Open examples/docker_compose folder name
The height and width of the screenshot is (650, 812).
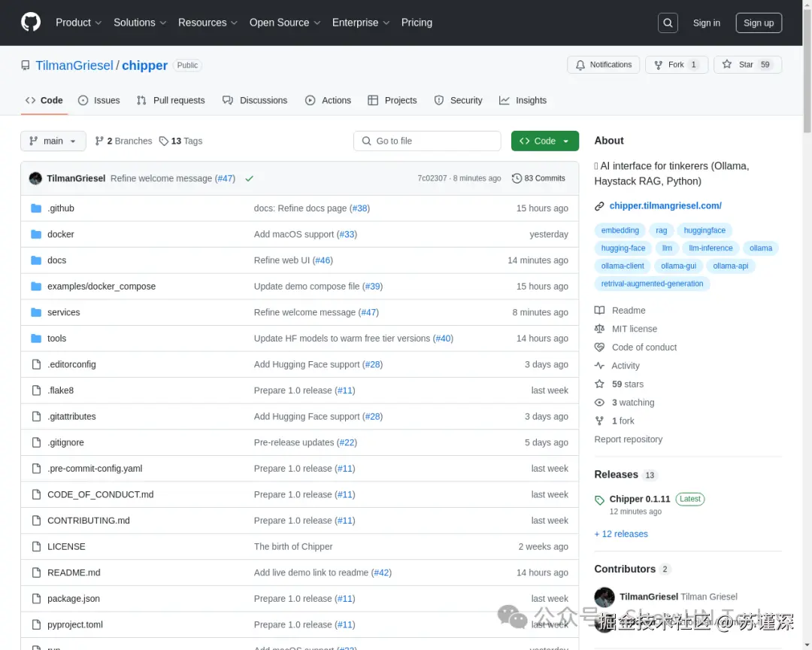pos(101,286)
